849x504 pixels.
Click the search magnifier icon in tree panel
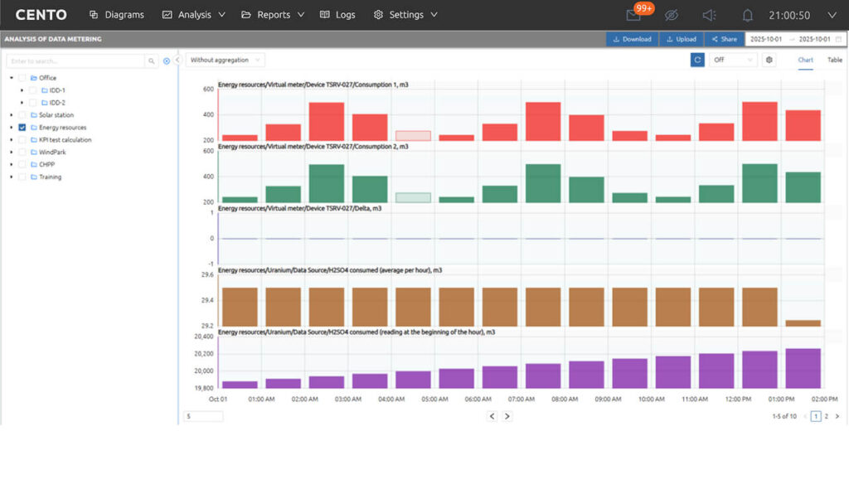pyautogui.click(x=151, y=61)
